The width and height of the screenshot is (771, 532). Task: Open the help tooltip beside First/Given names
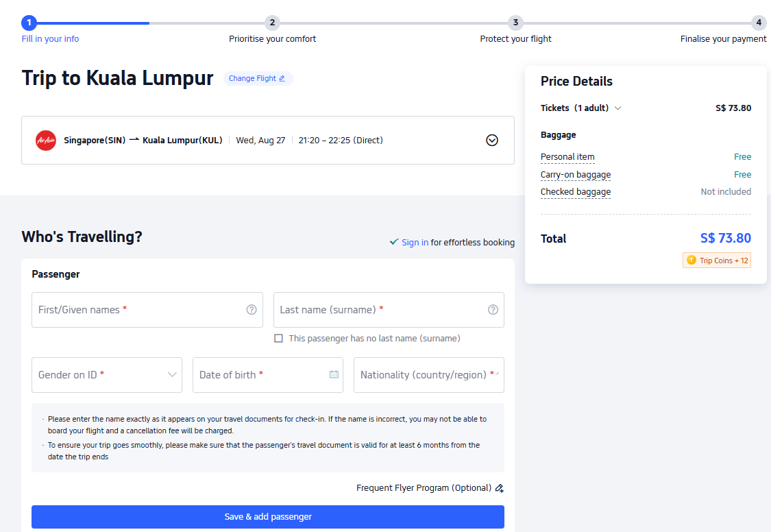pyautogui.click(x=251, y=310)
